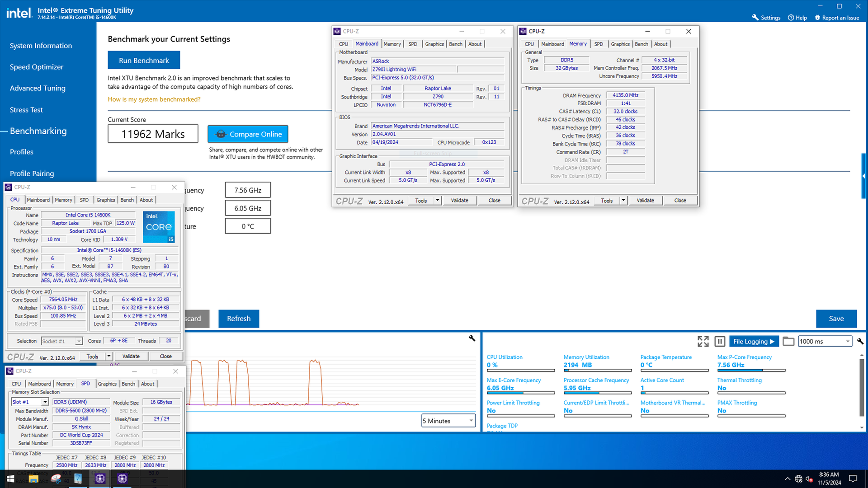Open Tools dropdown arrow in CPU tab window
Screen dimensions: 868x488
(x=108, y=356)
